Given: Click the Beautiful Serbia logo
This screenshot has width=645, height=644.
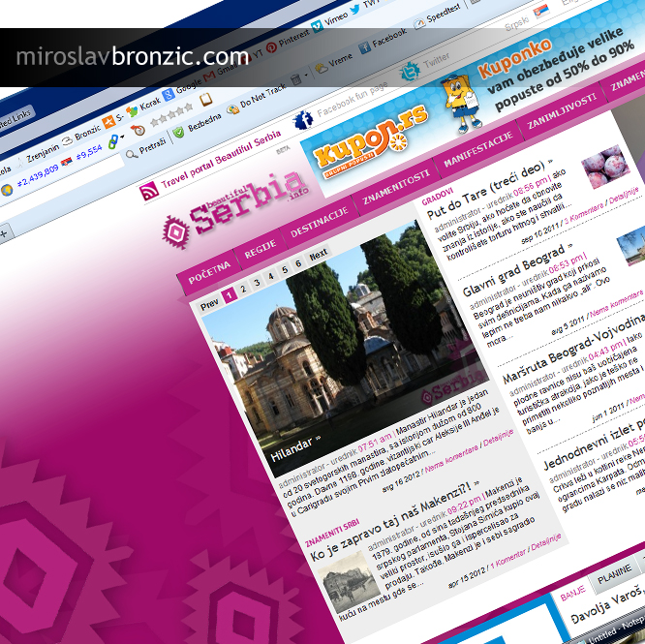Looking at the screenshot, I should click(235, 205).
